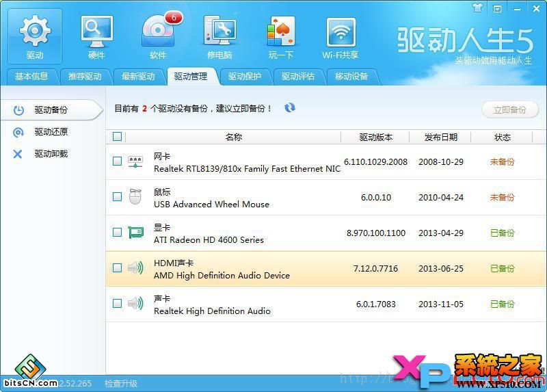The image size is (547, 392).
Task: Click the ATI Radeon HD 4600 Series name
Action: pos(209,240)
